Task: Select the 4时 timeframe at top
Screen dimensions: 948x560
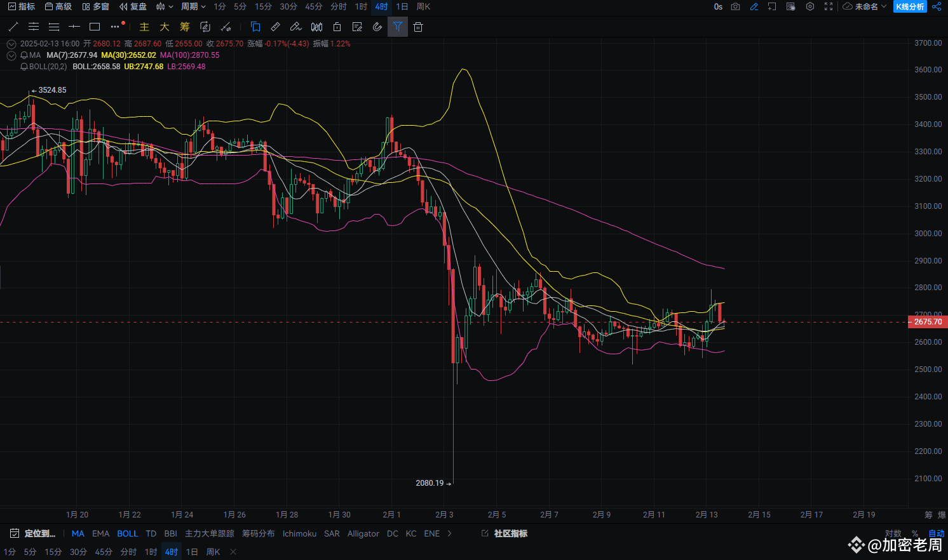Action: pyautogui.click(x=381, y=6)
